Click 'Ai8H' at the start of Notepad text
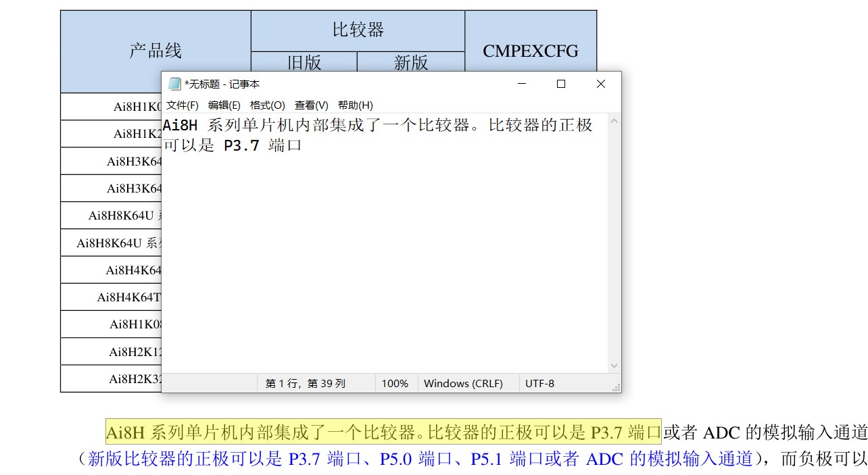868x475 pixels. click(180, 125)
